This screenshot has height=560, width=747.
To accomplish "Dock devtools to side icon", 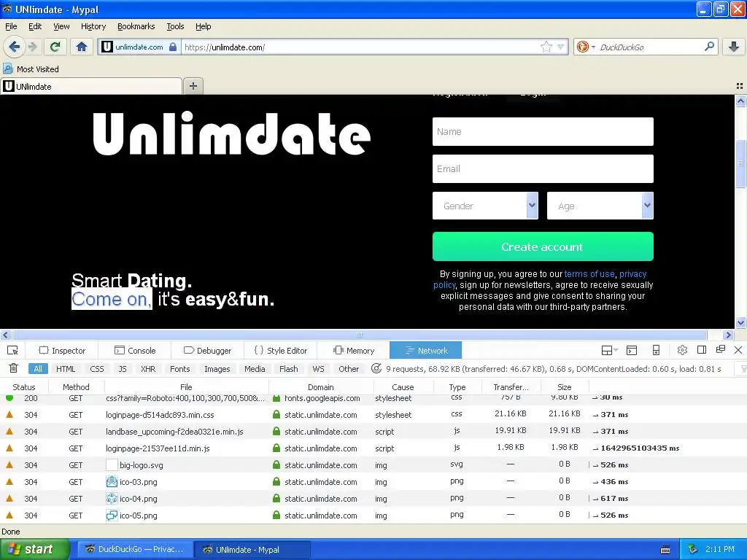I will pos(701,350).
